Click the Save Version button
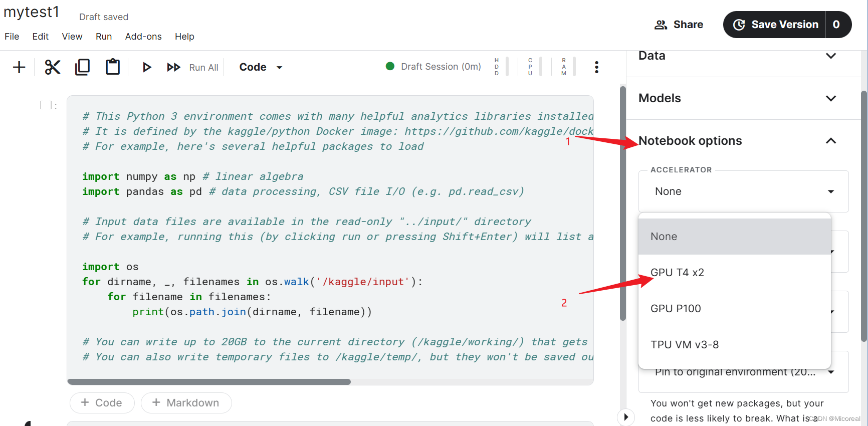Screen dimensions: 868x426 click(775, 25)
